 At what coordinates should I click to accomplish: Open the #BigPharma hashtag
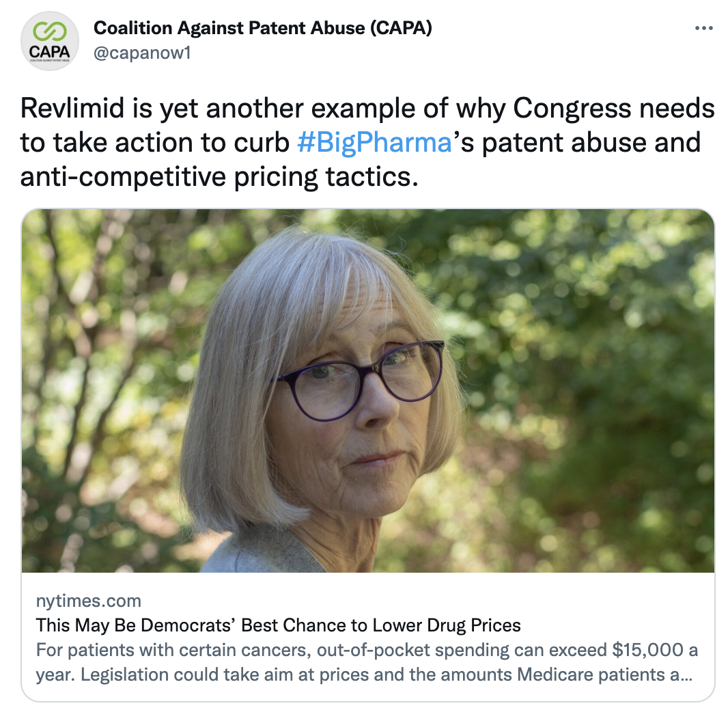[374, 143]
